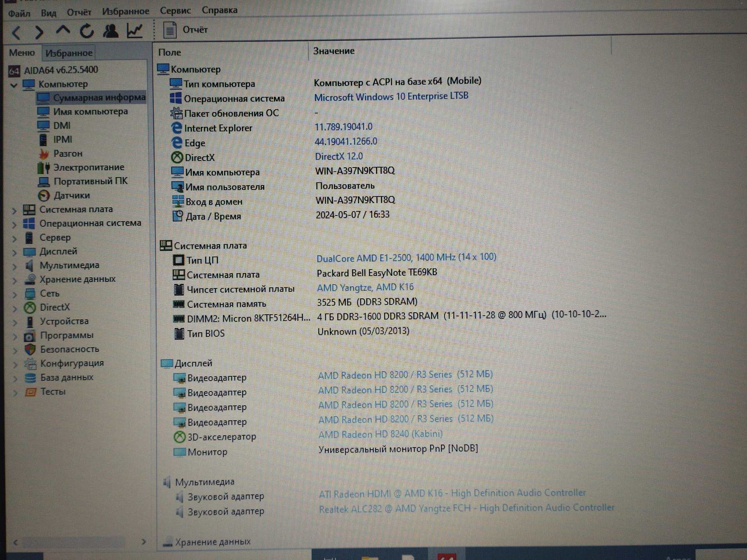
Task: Click the Дата / Время row icon
Action: click(x=178, y=216)
